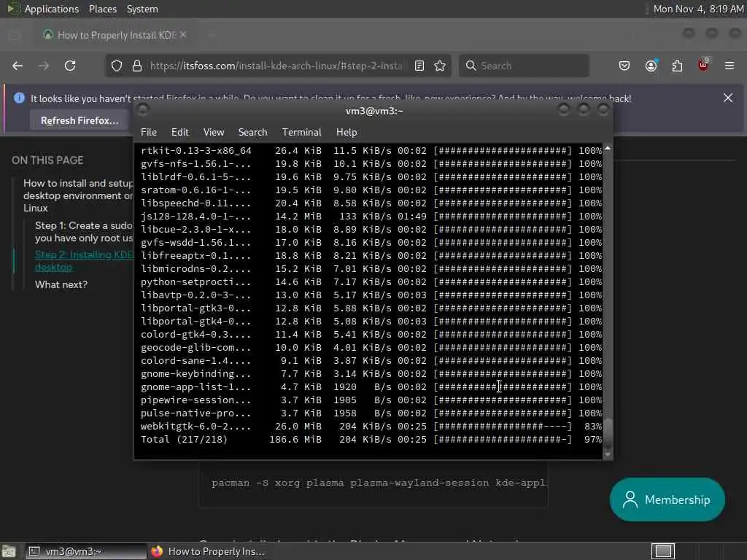Click the workspace switcher in bottom panel
Viewport: 747px width, 560px height.
pos(663,551)
